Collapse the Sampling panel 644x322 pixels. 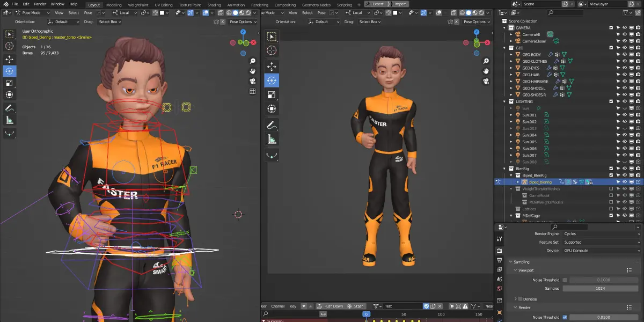[x=510, y=262]
